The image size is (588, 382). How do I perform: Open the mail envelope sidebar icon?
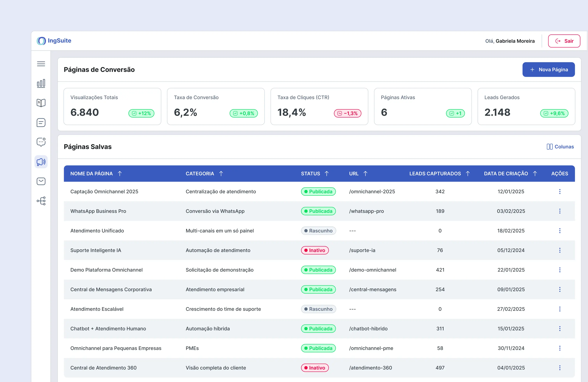pos(41,181)
